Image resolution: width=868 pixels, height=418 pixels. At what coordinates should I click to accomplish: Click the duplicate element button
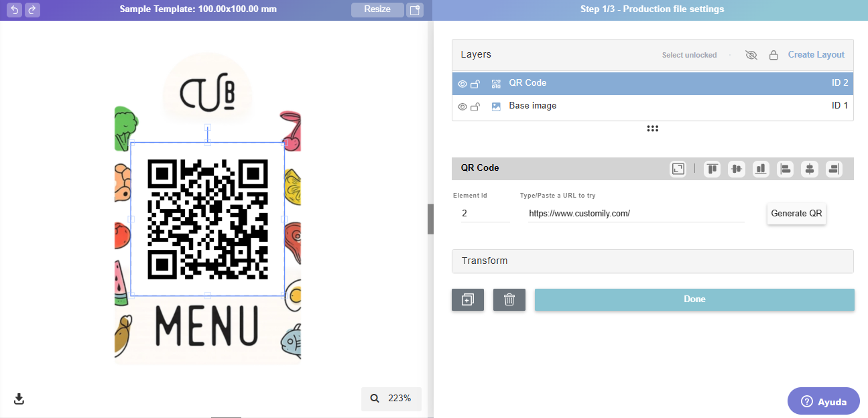pyautogui.click(x=468, y=299)
